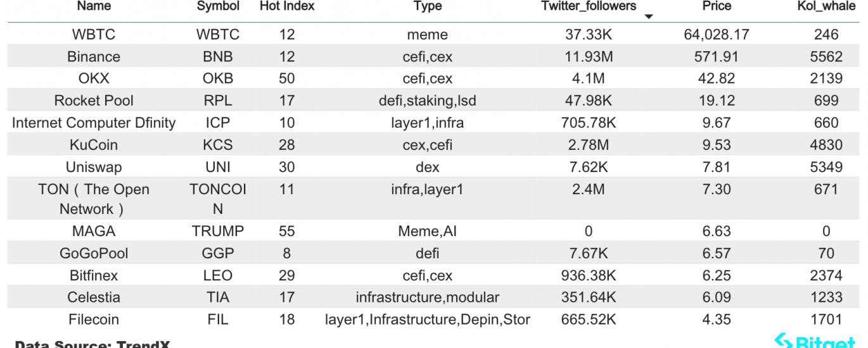The image size is (868, 348).
Task: Select the WBTC name cell
Action: 94,35
